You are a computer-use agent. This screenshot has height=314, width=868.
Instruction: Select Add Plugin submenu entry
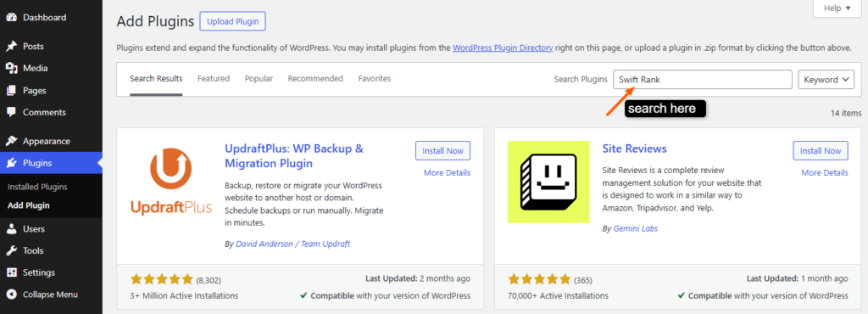(x=28, y=205)
